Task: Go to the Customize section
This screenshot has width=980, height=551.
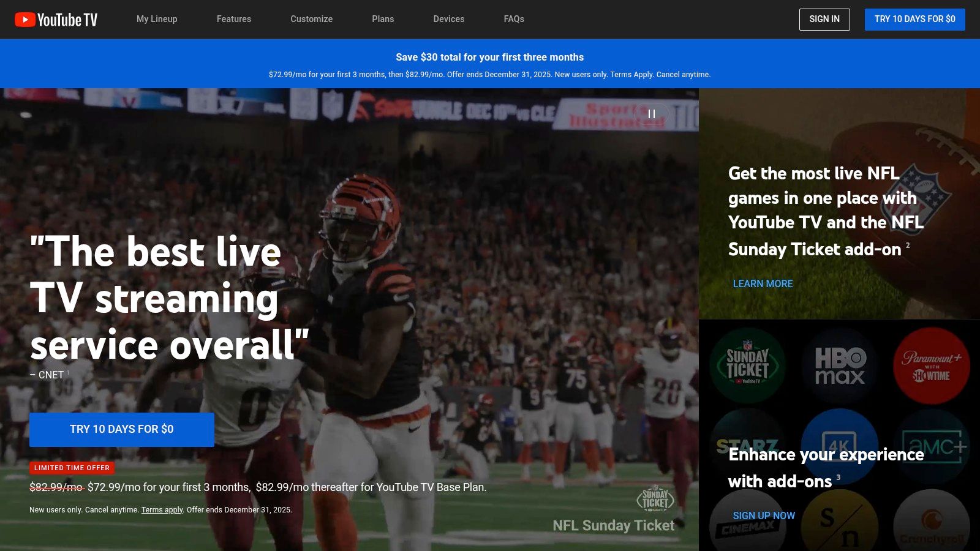Action: click(311, 19)
